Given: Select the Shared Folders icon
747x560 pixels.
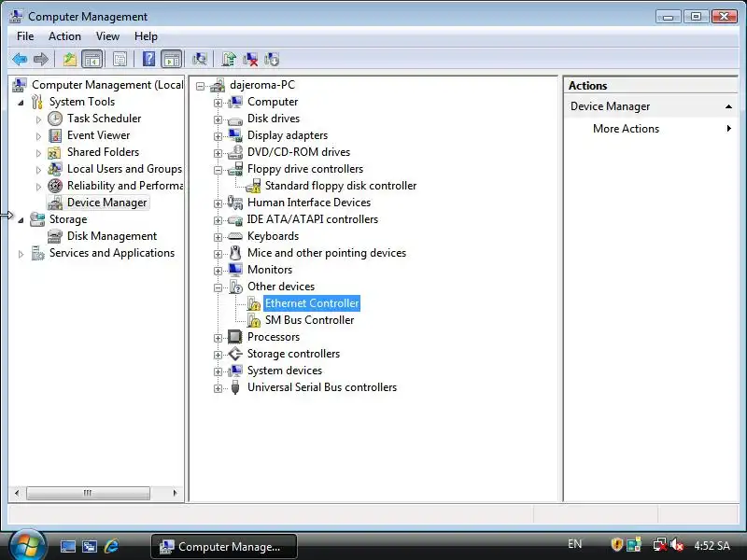Looking at the screenshot, I should (54, 153).
